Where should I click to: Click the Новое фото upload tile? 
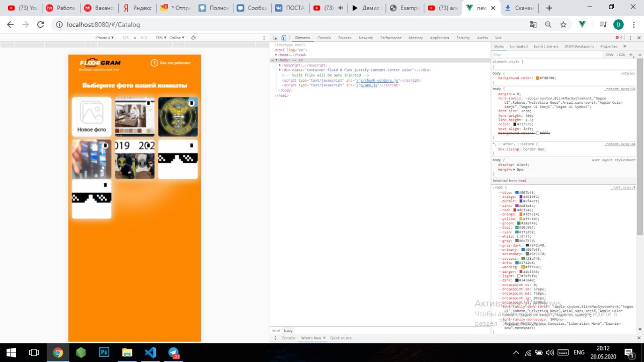92,117
